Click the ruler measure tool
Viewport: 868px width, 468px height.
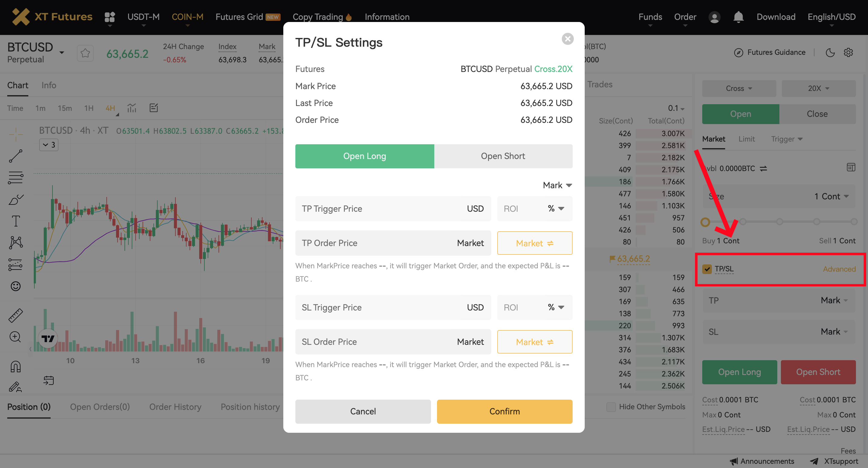[x=15, y=316]
